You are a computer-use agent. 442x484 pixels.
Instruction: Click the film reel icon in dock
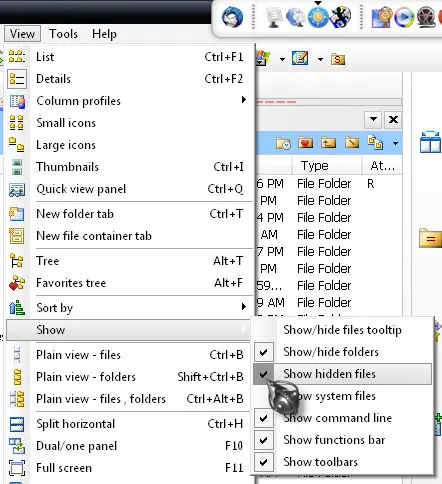point(426,17)
